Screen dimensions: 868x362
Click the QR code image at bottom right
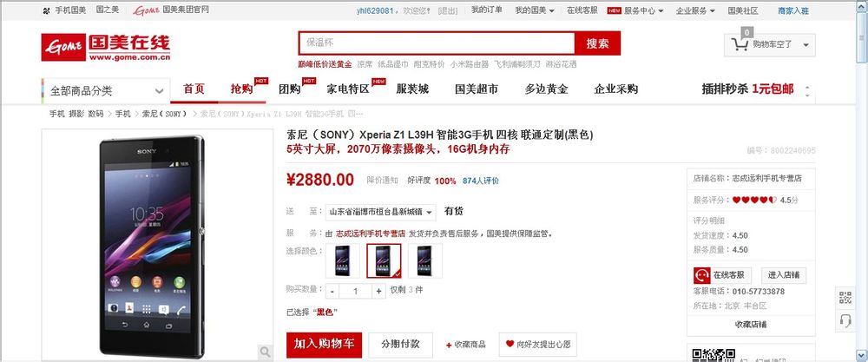(x=713, y=354)
